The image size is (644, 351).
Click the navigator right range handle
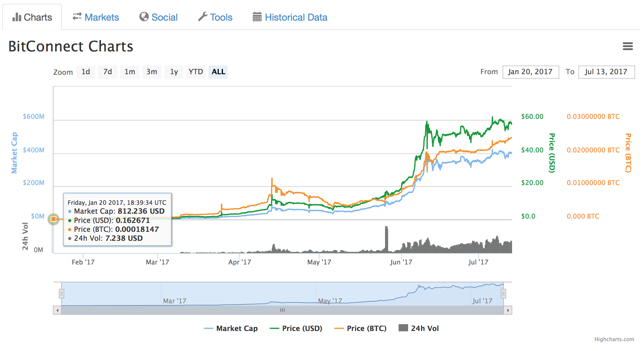click(x=503, y=294)
